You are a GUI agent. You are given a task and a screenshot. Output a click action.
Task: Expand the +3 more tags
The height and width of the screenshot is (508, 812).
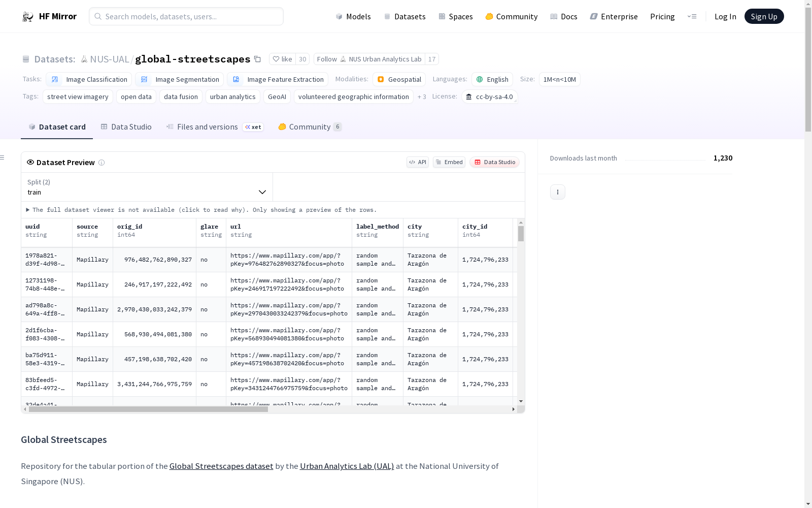tap(422, 97)
